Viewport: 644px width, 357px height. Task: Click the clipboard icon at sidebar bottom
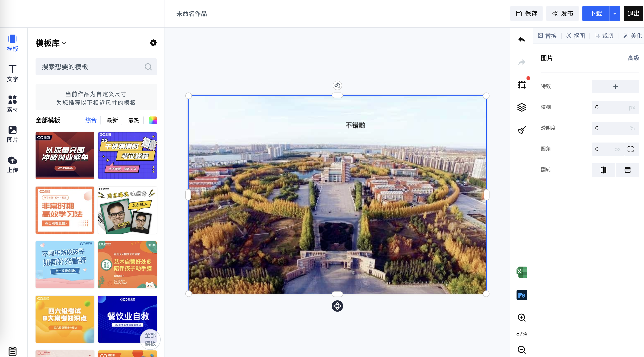click(13, 351)
